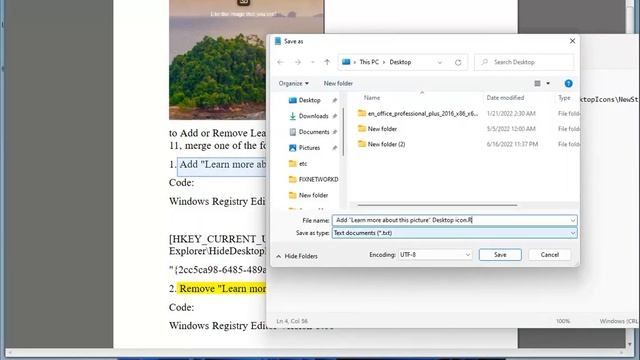The image size is (640, 360).
Task: Click pin icon next to Documents
Action: tap(335, 132)
